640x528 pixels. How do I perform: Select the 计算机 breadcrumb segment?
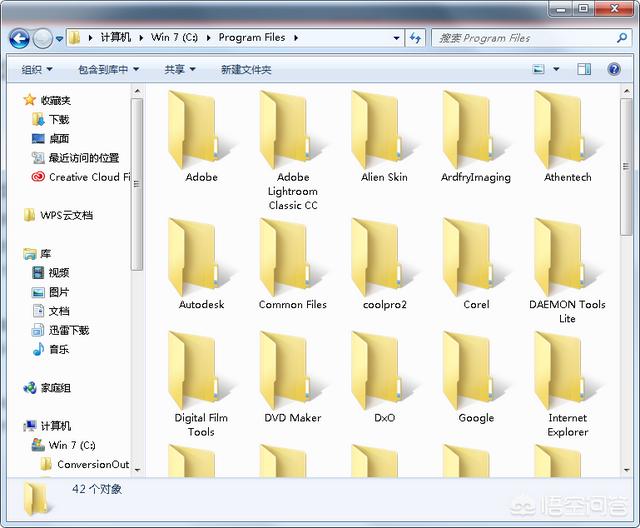pyautogui.click(x=116, y=38)
